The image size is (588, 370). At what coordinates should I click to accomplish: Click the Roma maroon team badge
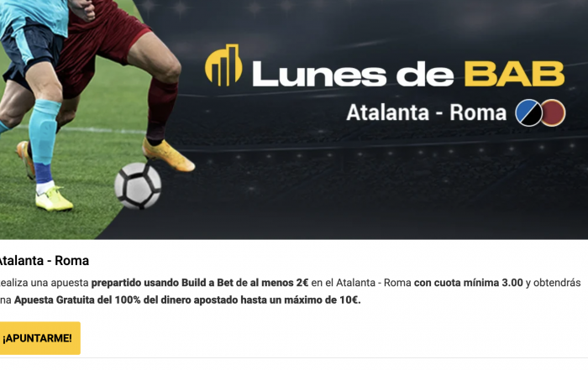553,112
